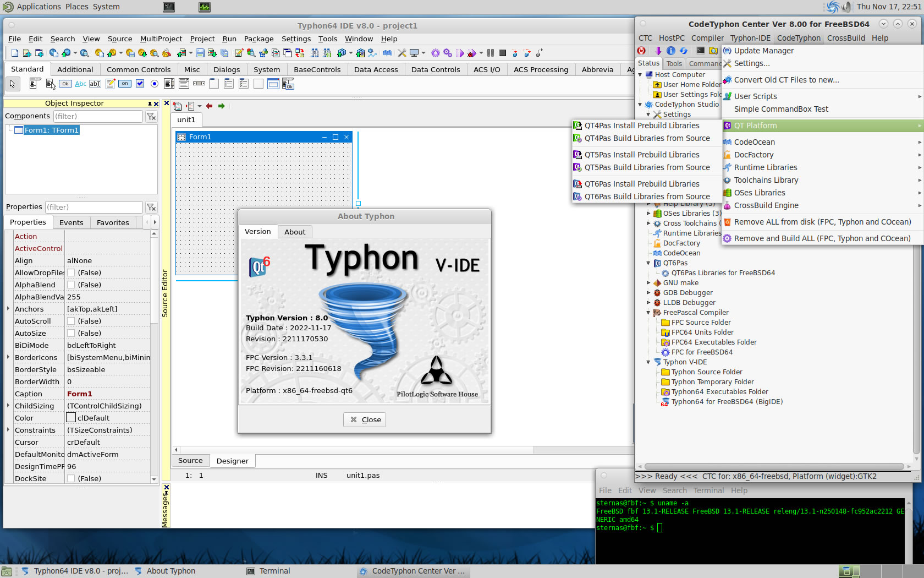
Task: Click the CodeTyphon Center horizontal scrollbar
Action: point(774,466)
